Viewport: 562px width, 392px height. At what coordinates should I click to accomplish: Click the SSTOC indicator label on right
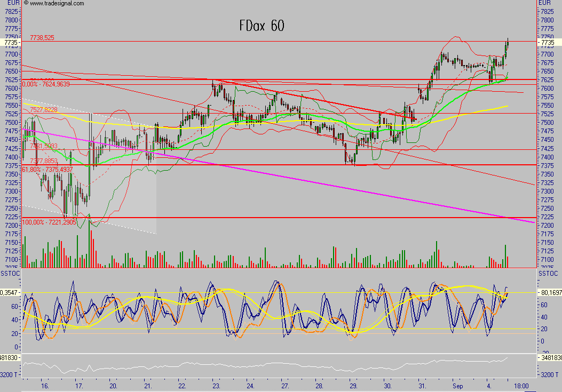548,273
